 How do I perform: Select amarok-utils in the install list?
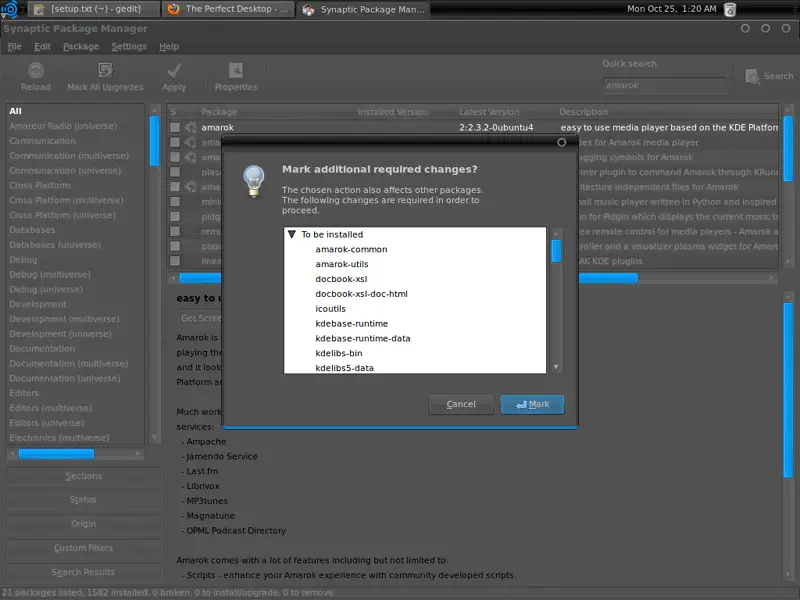(x=341, y=264)
